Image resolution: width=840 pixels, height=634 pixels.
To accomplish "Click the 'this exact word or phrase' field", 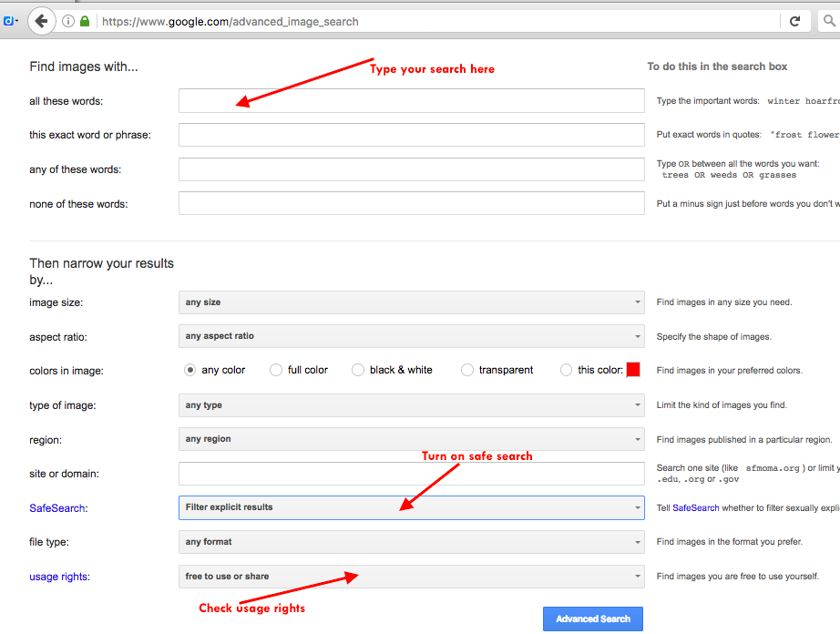I will [x=412, y=135].
